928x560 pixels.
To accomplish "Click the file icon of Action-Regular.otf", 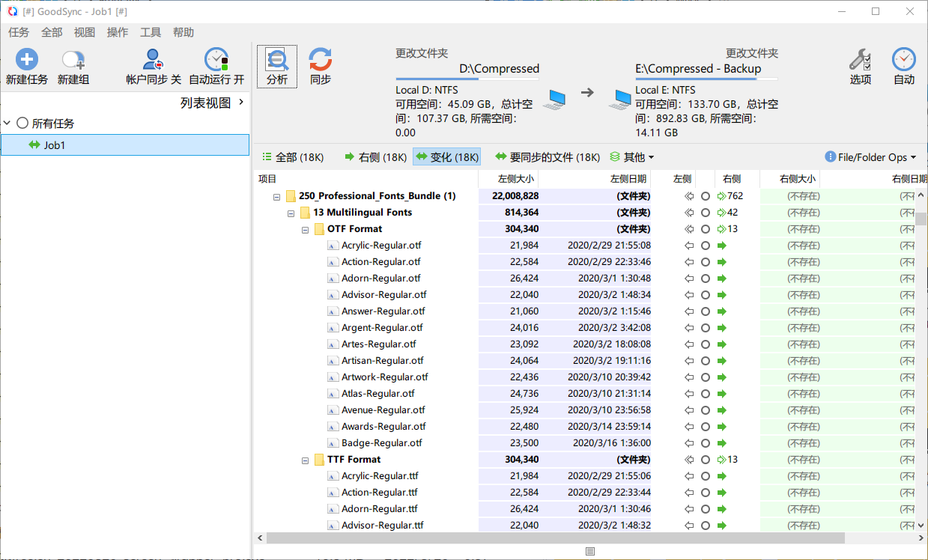I will coord(333,262).
